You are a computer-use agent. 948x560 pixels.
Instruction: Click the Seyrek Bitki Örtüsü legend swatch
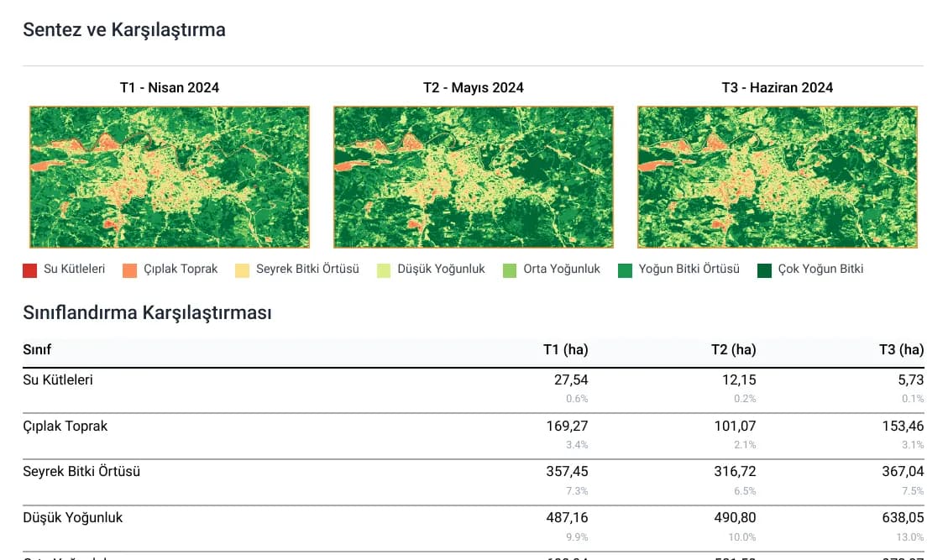click(242, 270)
